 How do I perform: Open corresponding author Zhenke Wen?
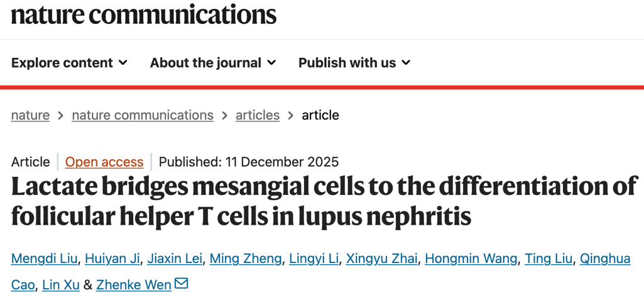click(x=133, y=285)
